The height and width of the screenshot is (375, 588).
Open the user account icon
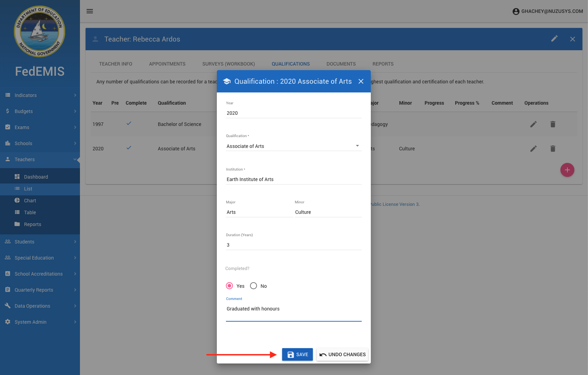tap(516, 12)
